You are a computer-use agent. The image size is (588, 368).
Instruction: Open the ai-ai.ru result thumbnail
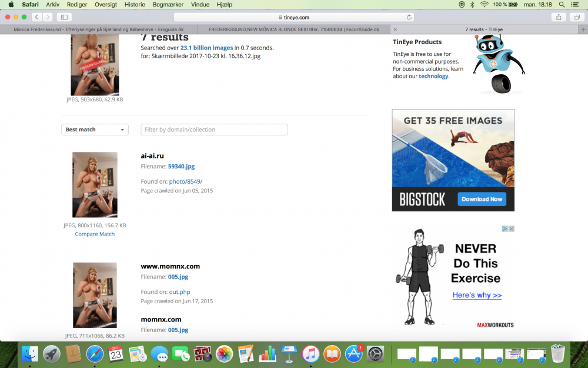coord(95,185)
